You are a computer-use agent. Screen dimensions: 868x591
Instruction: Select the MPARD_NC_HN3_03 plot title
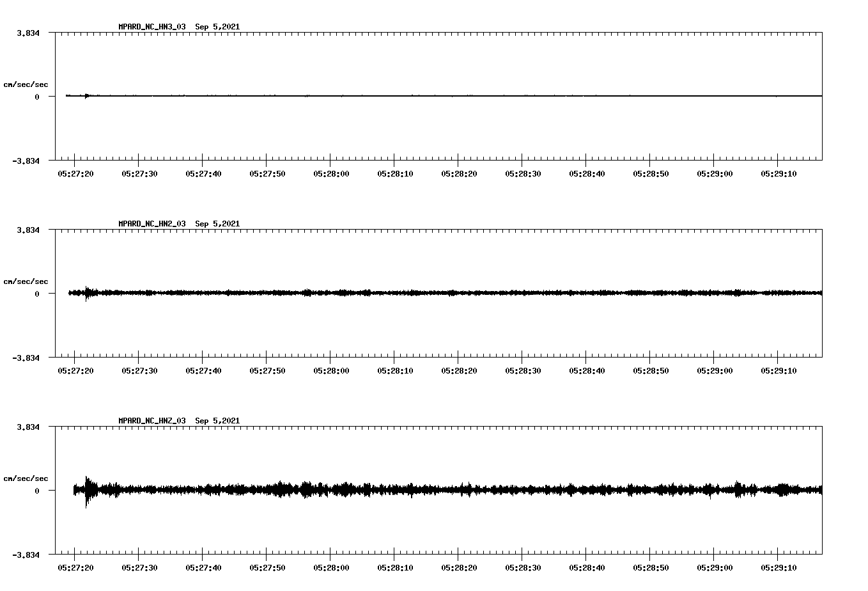pyautogui.click(x=179, y=27)
